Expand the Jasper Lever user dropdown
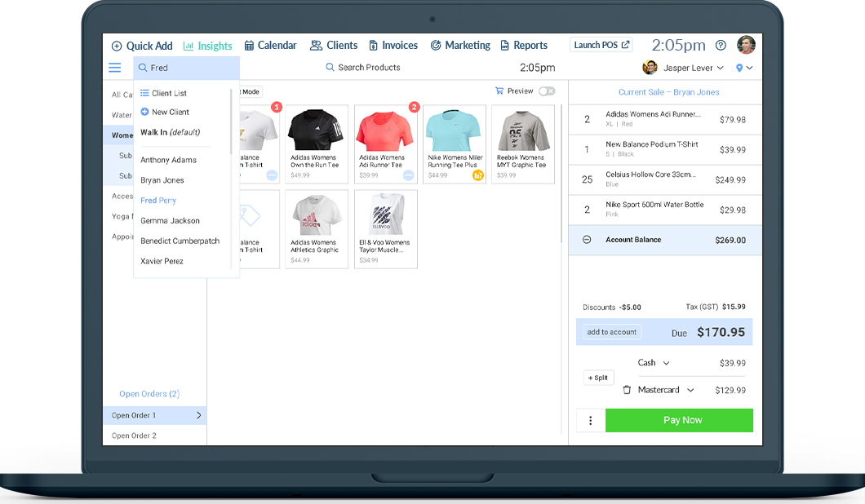The width and height of the screenshot is (865, 504). [x=720, y=68]
